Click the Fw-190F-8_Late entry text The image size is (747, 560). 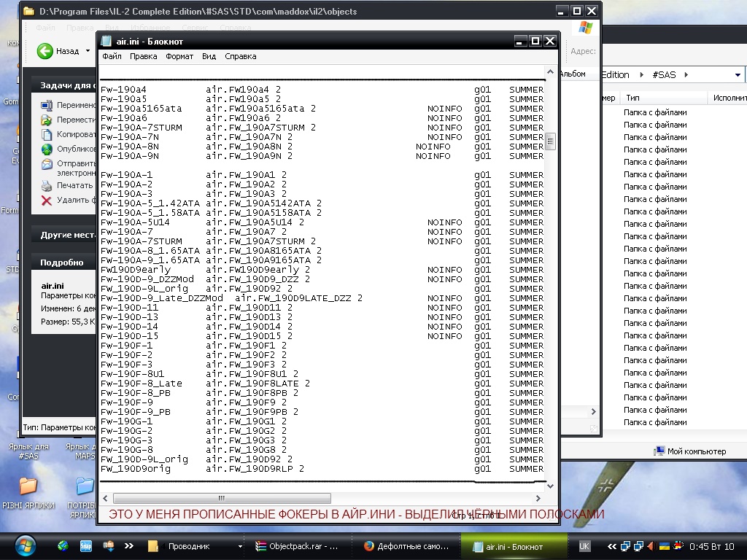tap(142, 384)
